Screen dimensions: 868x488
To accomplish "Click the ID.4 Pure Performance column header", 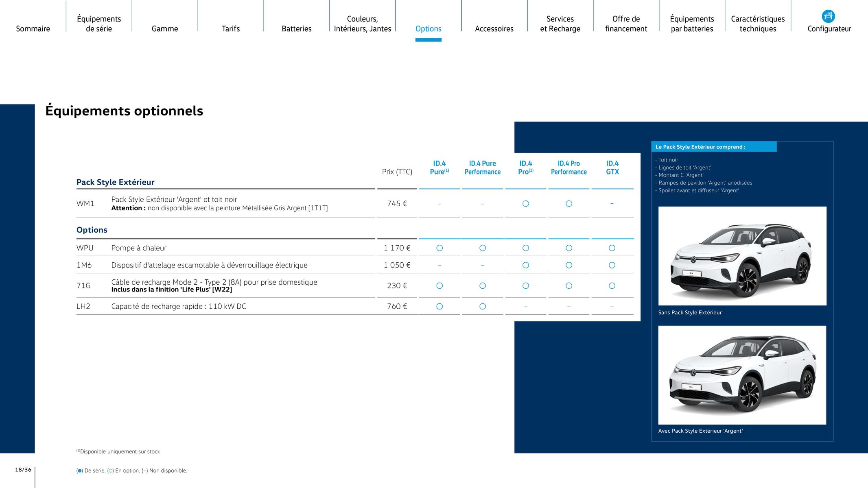I will coord(483,168).
